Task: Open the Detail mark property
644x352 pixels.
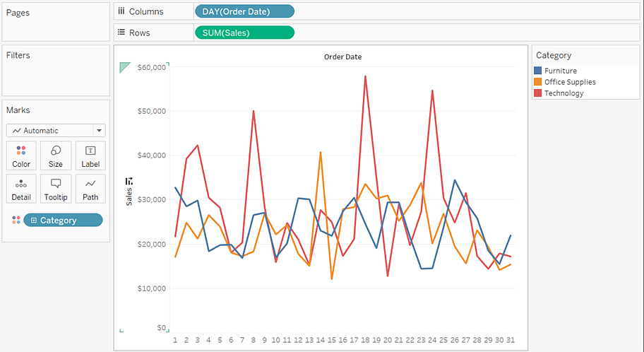Action: click(x=21, y=189)
